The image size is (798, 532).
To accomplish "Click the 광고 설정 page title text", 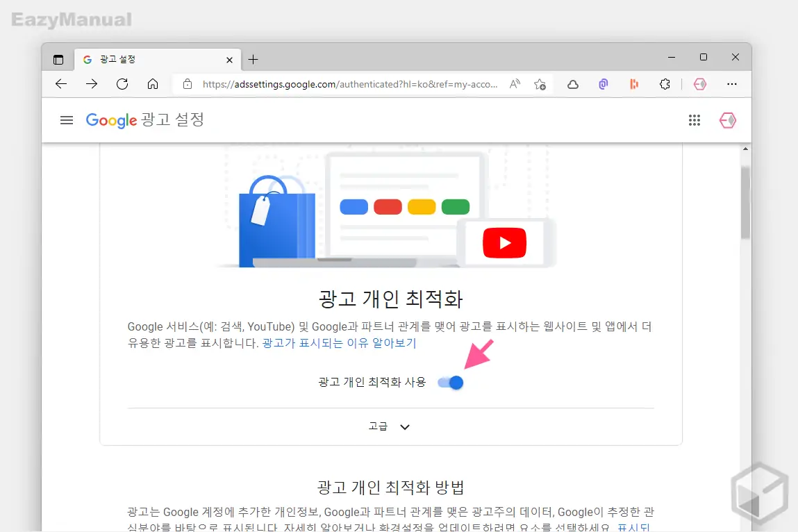I will 173,120.
